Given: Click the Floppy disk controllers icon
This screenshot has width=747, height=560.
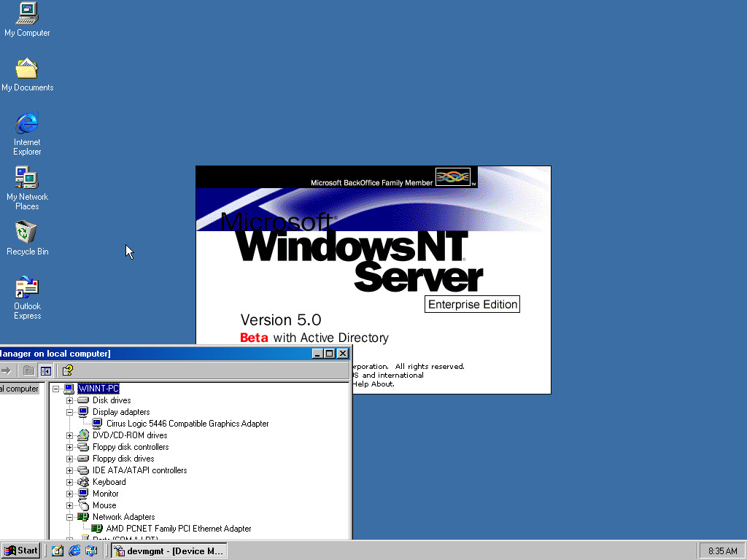Looking at the screenshot, I should pos(83,447).
